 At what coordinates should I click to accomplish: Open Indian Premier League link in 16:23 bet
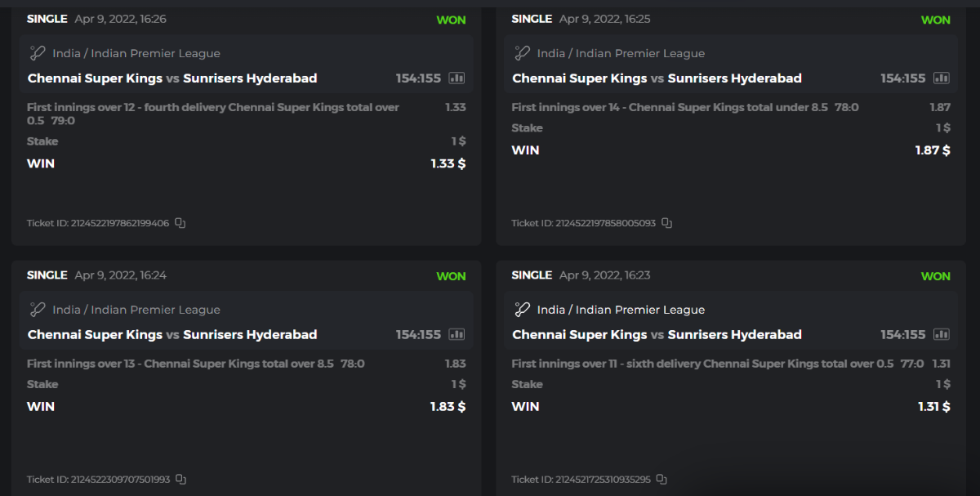click(639, 310)
